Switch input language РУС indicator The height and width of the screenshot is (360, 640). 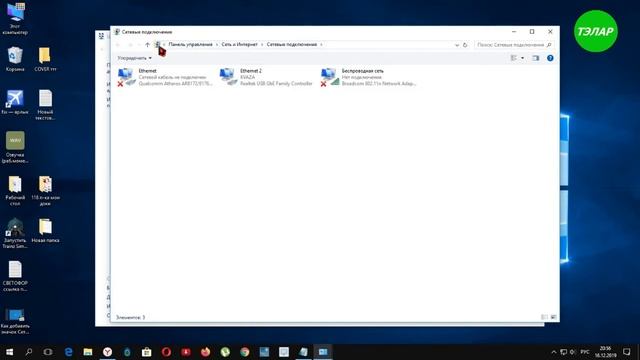coord(585,352)
